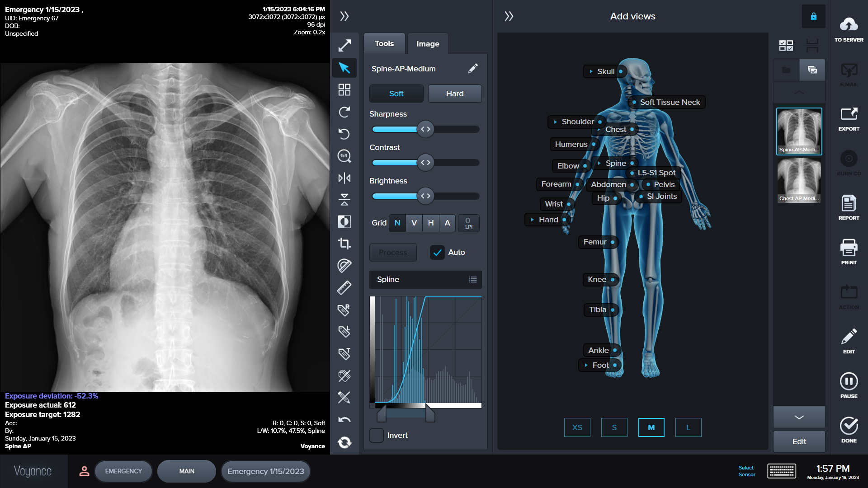The width and height of the screenshot is (868, 488).
Task: Select the Hard processing button
Action: (x=455, y=94)
